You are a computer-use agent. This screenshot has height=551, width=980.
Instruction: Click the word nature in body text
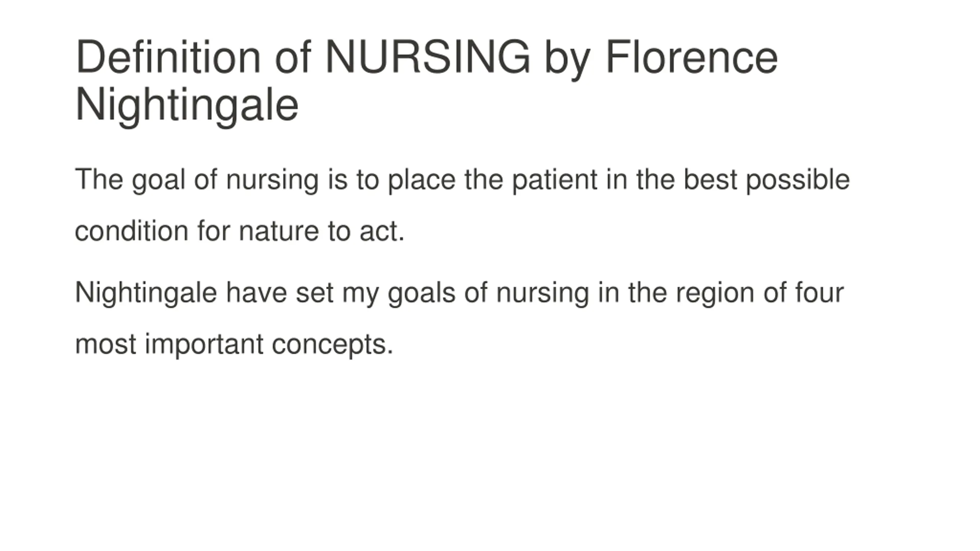[x=279, y=231]
